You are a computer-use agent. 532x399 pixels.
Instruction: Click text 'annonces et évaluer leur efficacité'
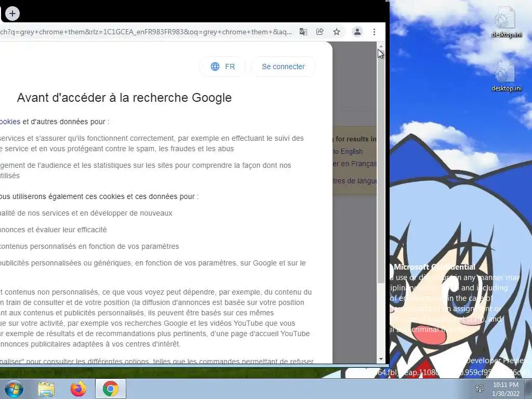tap(54, 230)
